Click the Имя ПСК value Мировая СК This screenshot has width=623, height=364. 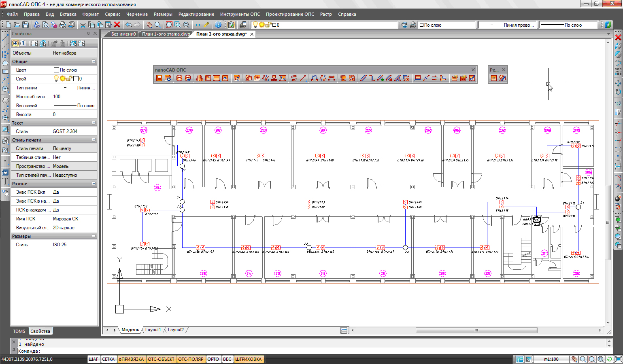click(x=74, y=219)
